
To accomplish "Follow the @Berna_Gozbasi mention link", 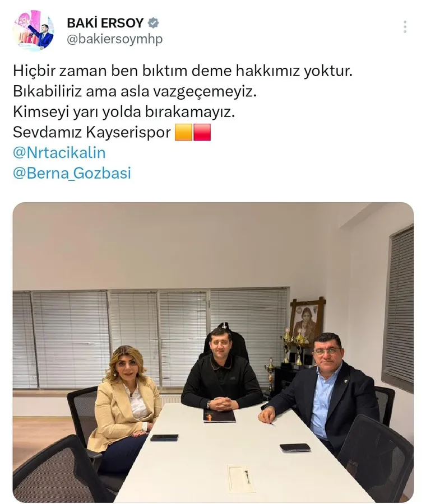I will point(72,173).
